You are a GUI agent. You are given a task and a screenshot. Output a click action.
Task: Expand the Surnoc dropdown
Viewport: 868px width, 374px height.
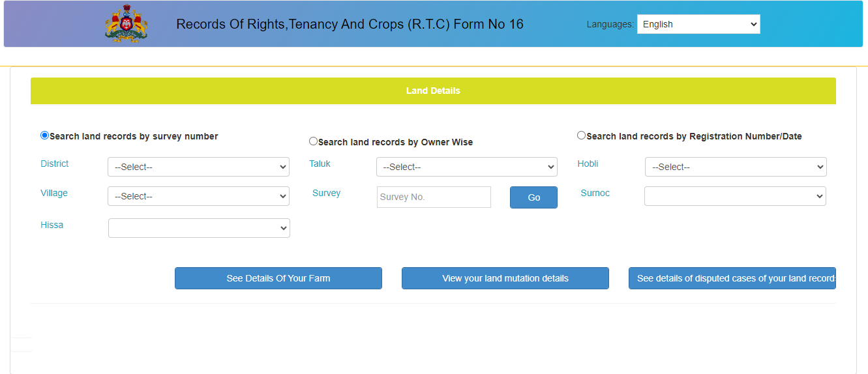(x=735, y=196)
